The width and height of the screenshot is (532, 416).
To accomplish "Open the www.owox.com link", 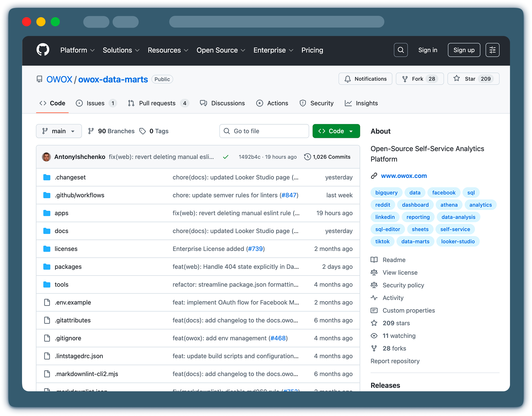I will point(404,176).
